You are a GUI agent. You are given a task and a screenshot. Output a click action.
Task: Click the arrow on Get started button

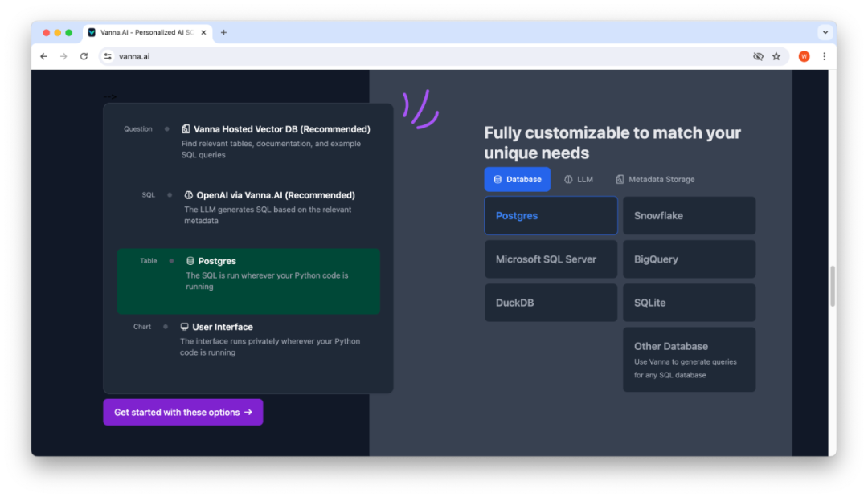point(248,413)
